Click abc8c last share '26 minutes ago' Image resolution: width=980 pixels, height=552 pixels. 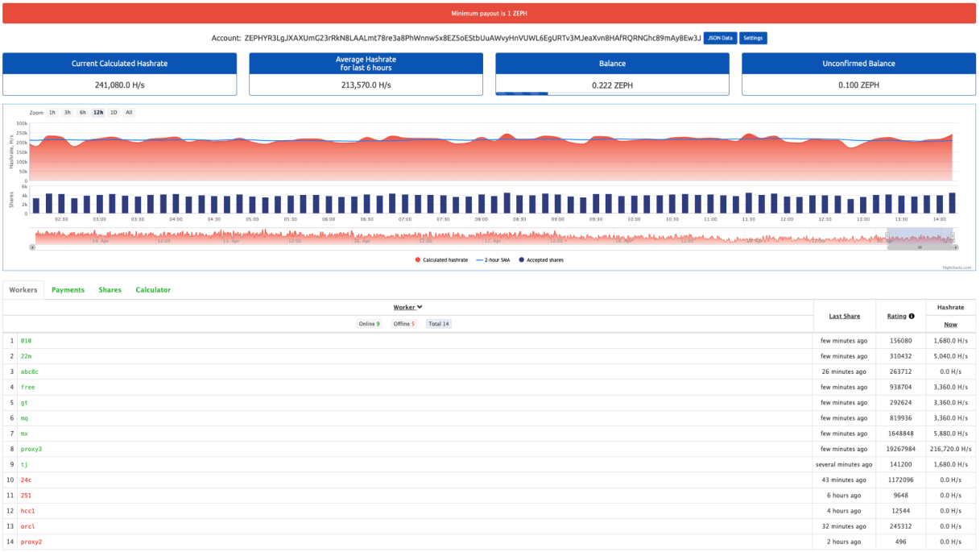[845, 371]
